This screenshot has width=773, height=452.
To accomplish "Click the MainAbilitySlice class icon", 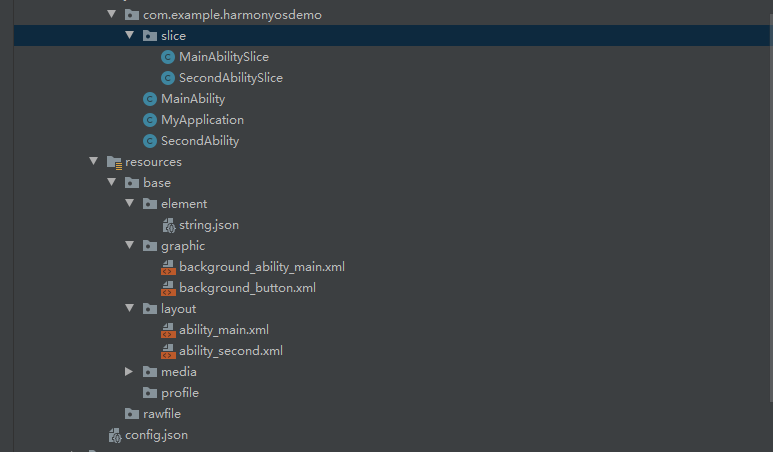I will click(x=168, y=57).
